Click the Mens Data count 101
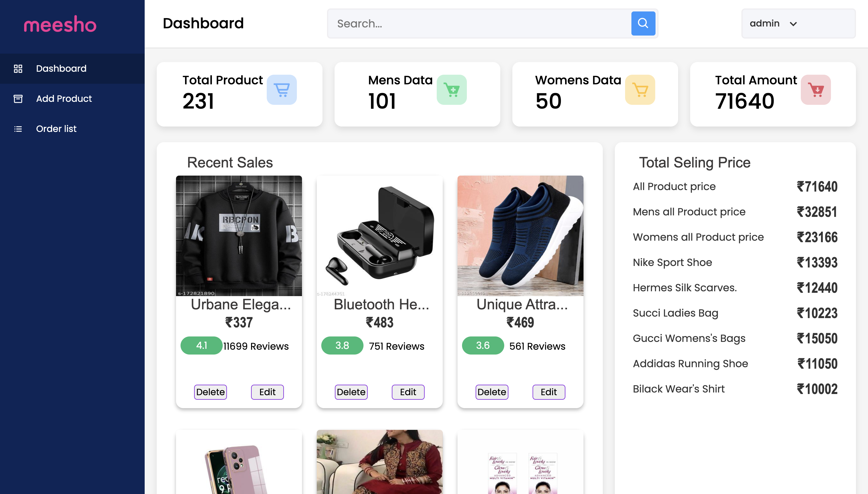The image size is (868, 494). pos(382,101)
